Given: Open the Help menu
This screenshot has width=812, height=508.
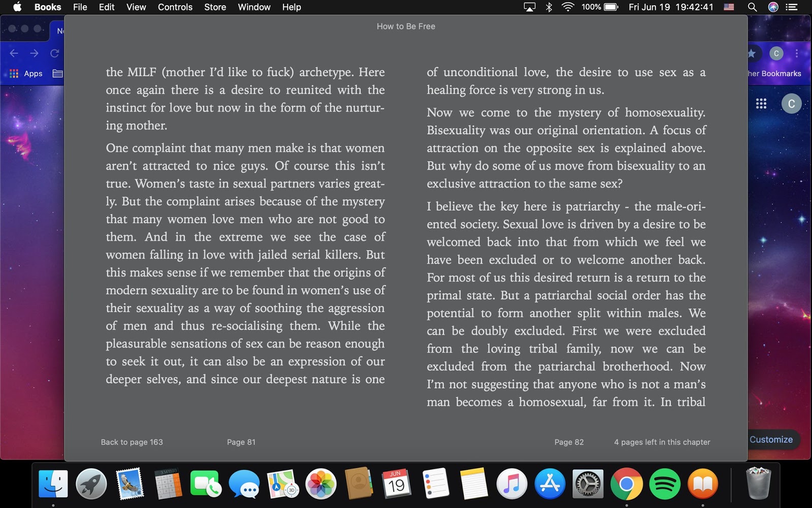Looking at the screenshot, I should pos(292,7).
